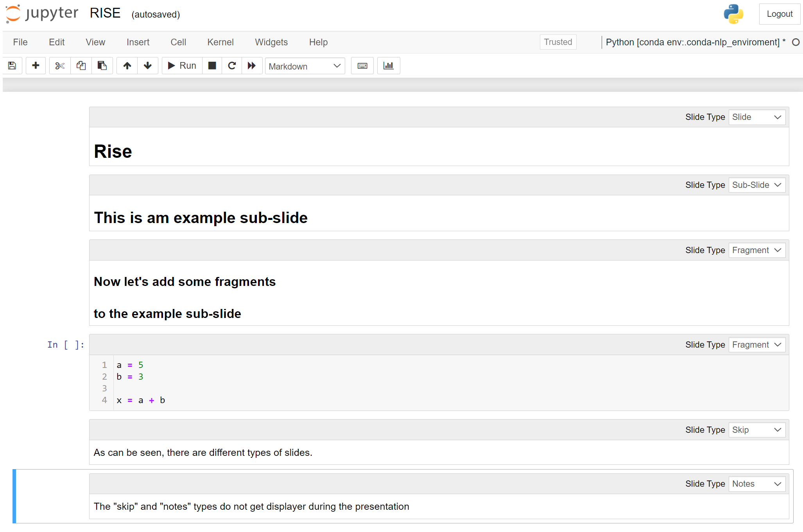Click the Save icon in toolbar
The image size is (803, 532).
pos(11,65)
